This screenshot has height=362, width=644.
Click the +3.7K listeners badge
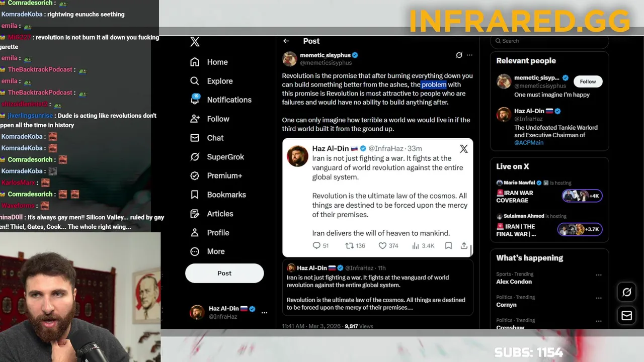[x=580, y=229]
